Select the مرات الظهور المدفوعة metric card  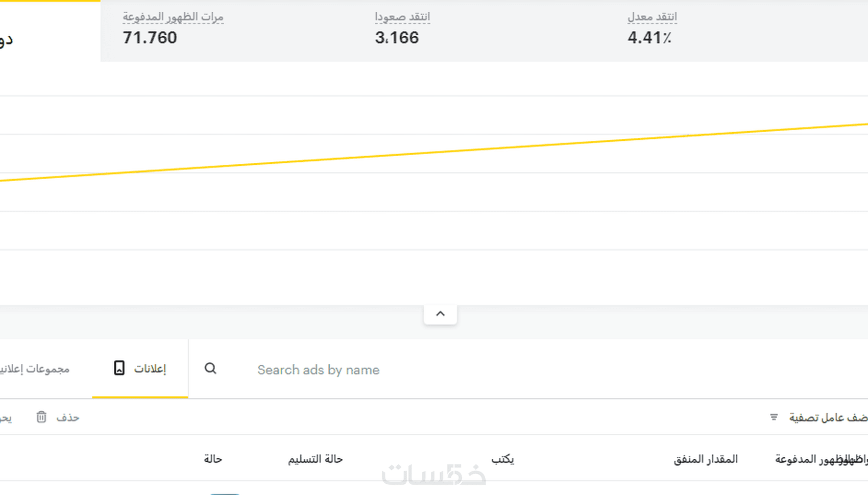tap(174, 30)
